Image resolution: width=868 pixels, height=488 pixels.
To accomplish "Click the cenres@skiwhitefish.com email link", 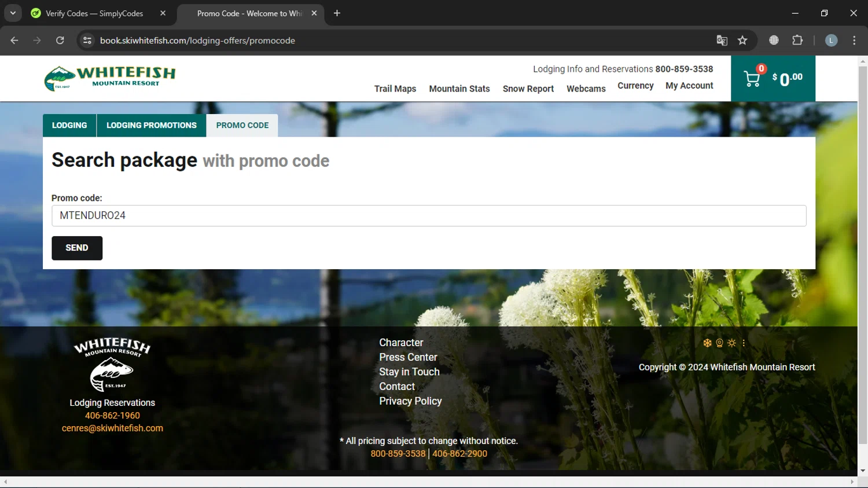I will tap(112, 428).
